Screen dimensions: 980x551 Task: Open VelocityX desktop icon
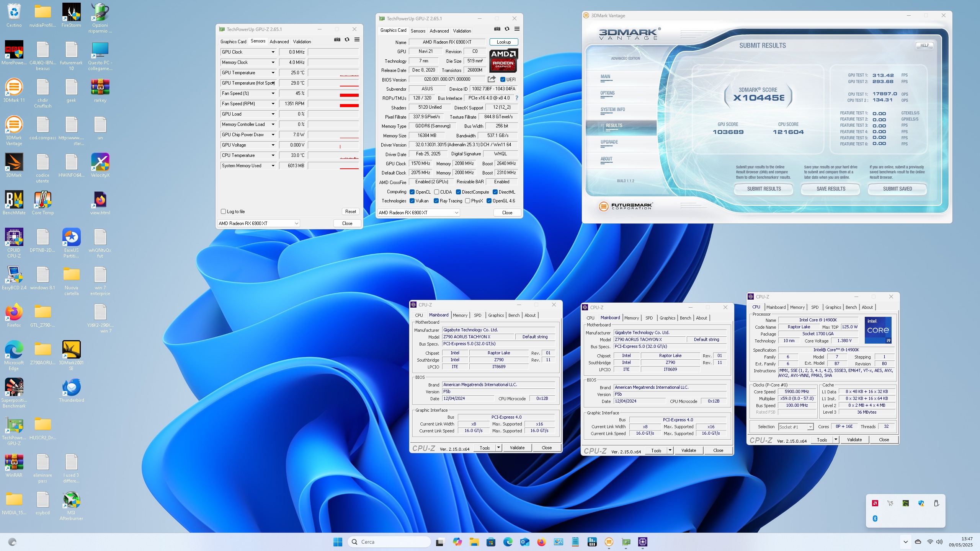pyautogui.click(x=100, y=165)
